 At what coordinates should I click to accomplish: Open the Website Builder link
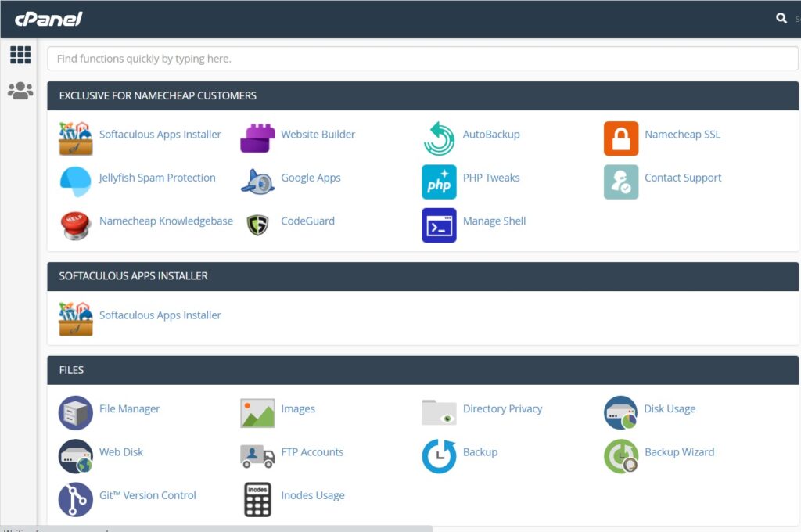coord(318,135)
